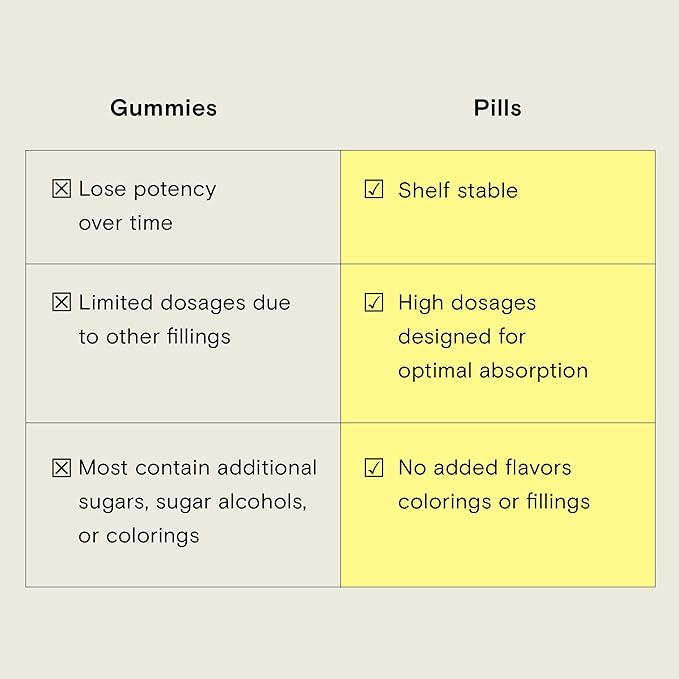The image size is (679, 679).
Task: Click the "colorings or fillings" line under Pills
Action: [x=493, y=501]
